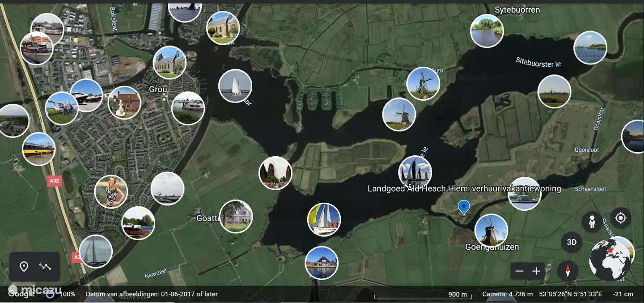Click the My Location target icon

[x=621, y=218]
